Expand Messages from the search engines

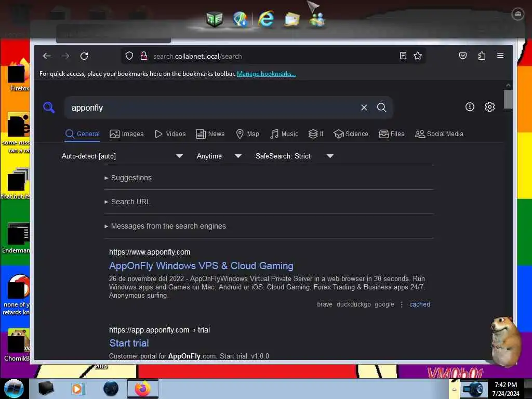168,226
